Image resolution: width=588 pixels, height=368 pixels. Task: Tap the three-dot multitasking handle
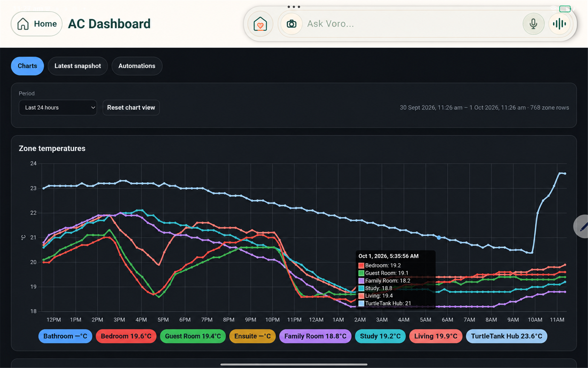click(x=294, y=7)
